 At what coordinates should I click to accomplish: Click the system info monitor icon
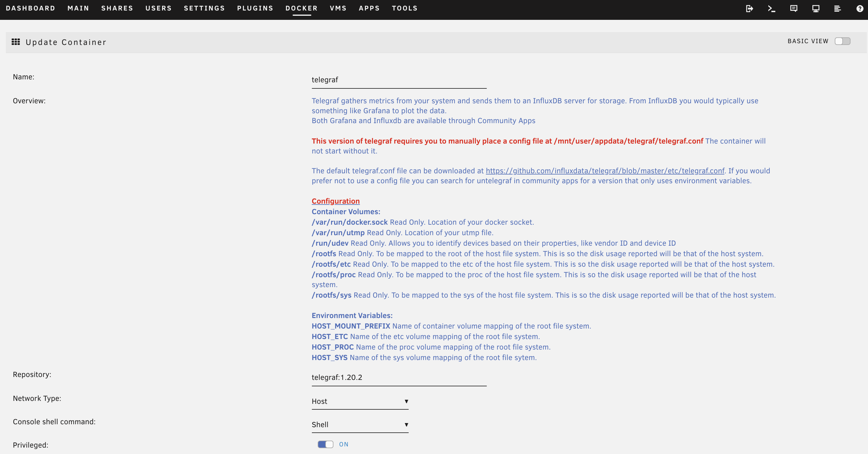[816, 9]
